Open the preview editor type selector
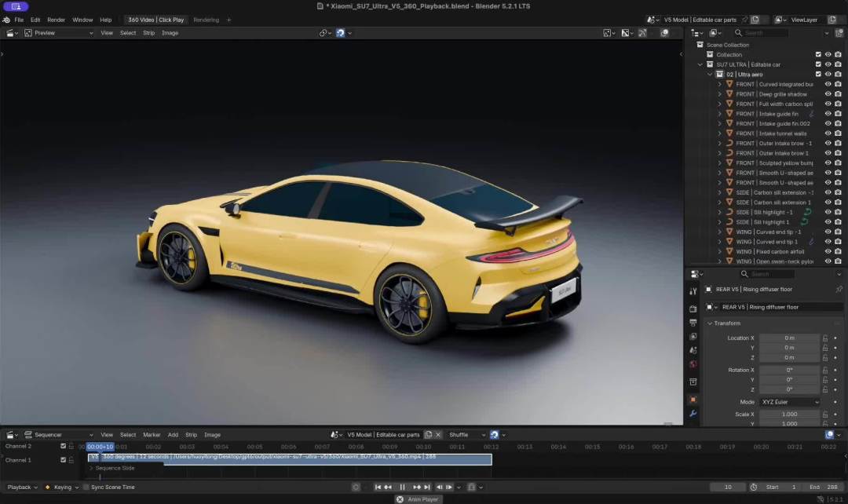The height and width of the screenshot is (504, 848). [11, 33]
